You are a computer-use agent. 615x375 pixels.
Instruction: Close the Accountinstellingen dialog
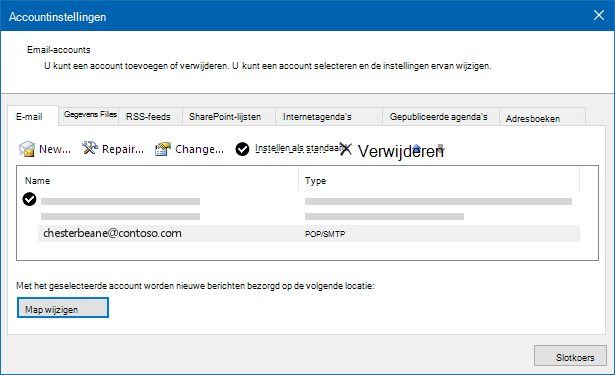[599, 15]
